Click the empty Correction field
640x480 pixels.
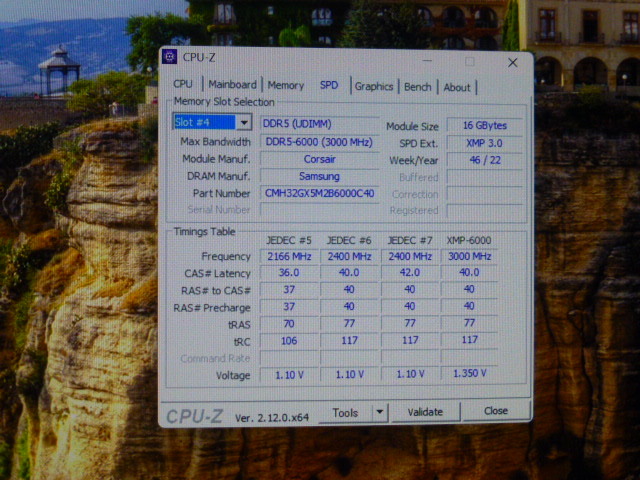click(484, 194)
